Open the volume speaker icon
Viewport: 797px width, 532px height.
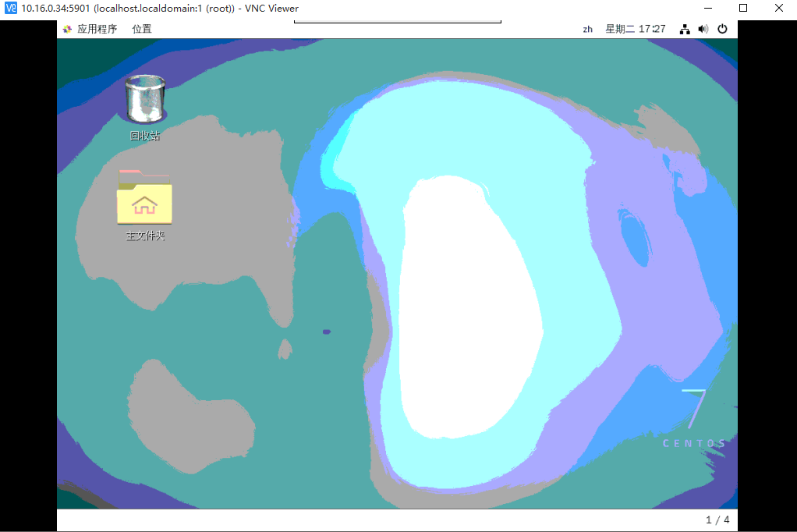[x=703, y=29]
